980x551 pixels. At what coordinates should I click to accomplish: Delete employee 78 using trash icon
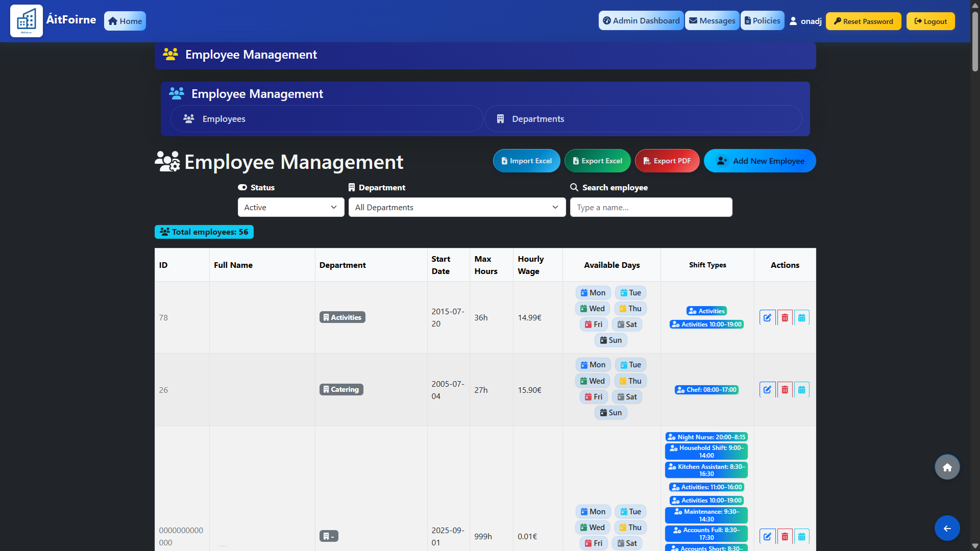pos(785,317)
